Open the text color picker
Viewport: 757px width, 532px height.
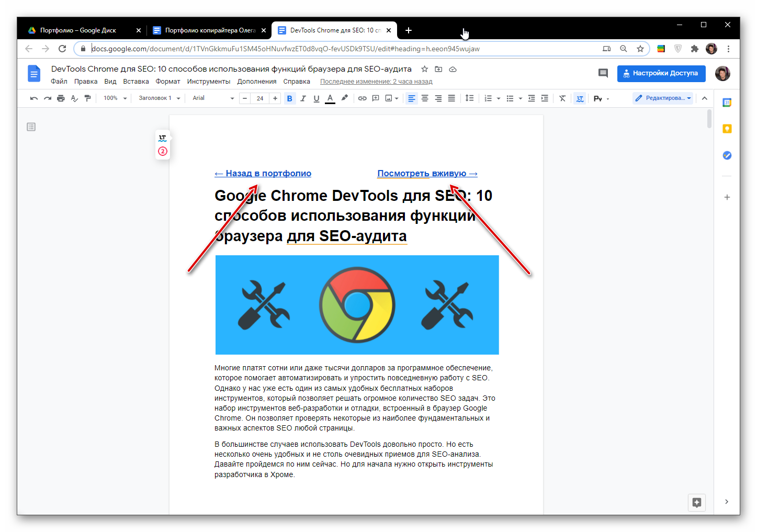(330, 98)
